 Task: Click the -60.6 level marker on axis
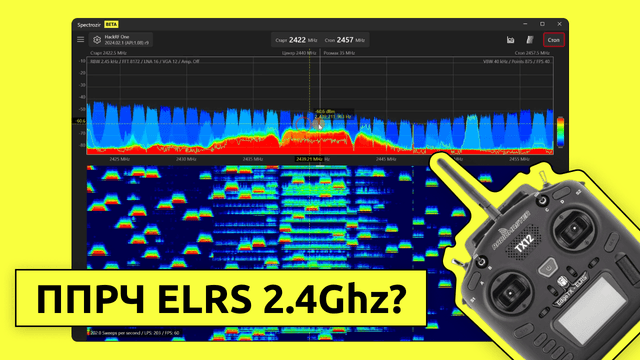pyautogui.click(x=80, y=121)
